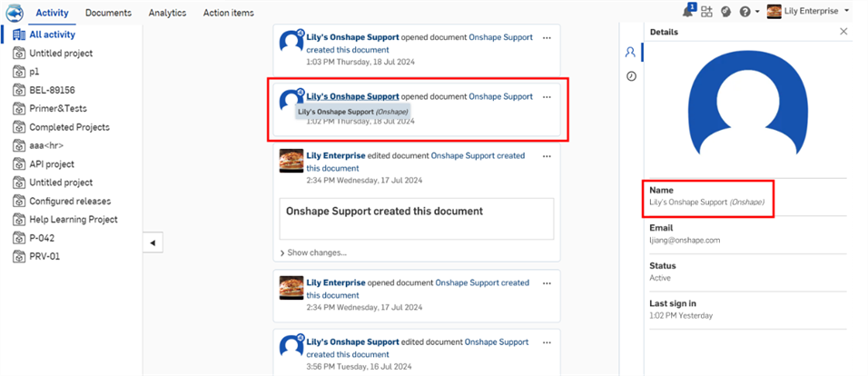Switch to the Documents tab
Viewport: 868px width, 376px height.
(109, 13)
